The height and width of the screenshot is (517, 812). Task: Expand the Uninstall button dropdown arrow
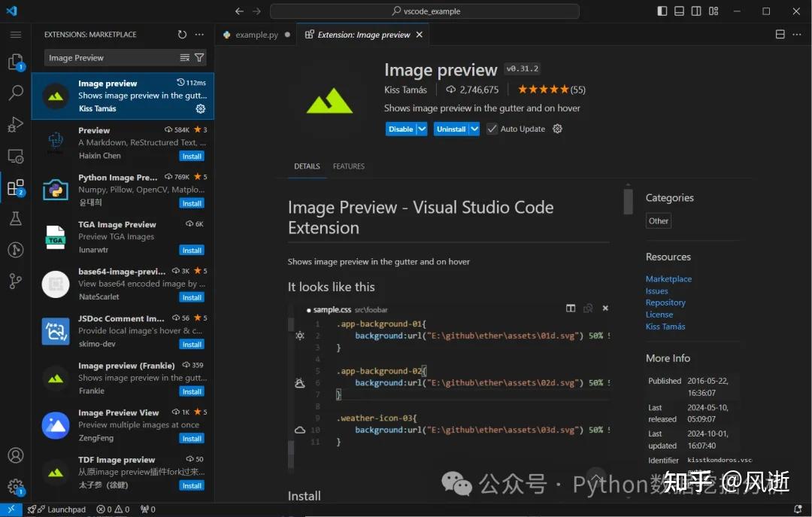point(474,129)
